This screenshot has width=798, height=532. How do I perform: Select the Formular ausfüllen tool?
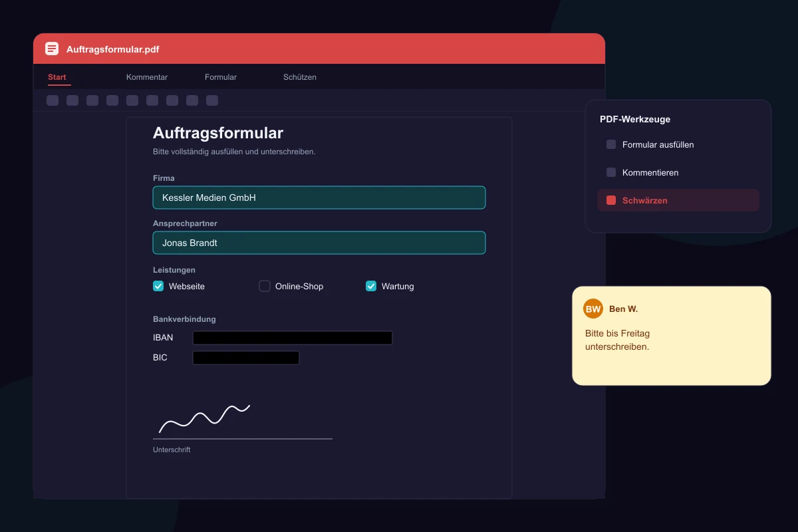coord(678,144)
